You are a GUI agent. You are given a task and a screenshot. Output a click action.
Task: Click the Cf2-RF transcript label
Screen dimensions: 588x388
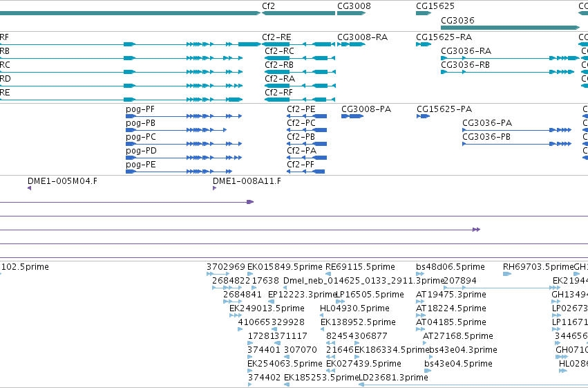(x=278, y=93)
